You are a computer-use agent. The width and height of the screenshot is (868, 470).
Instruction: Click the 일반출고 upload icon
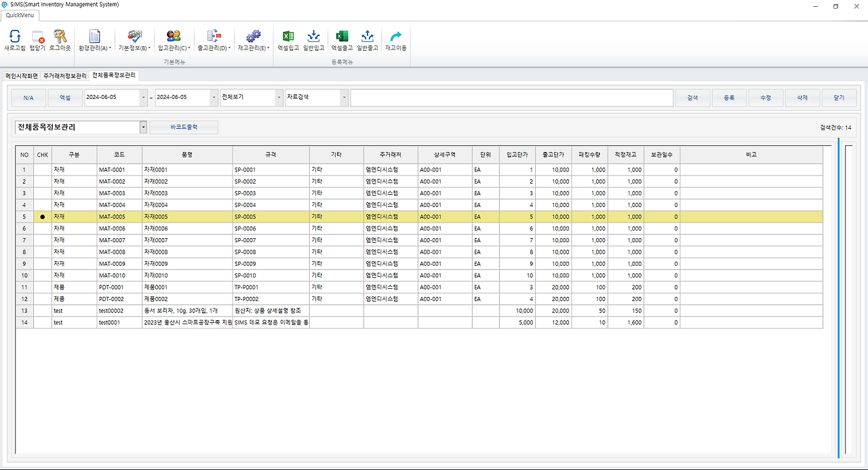coord(368,37)
